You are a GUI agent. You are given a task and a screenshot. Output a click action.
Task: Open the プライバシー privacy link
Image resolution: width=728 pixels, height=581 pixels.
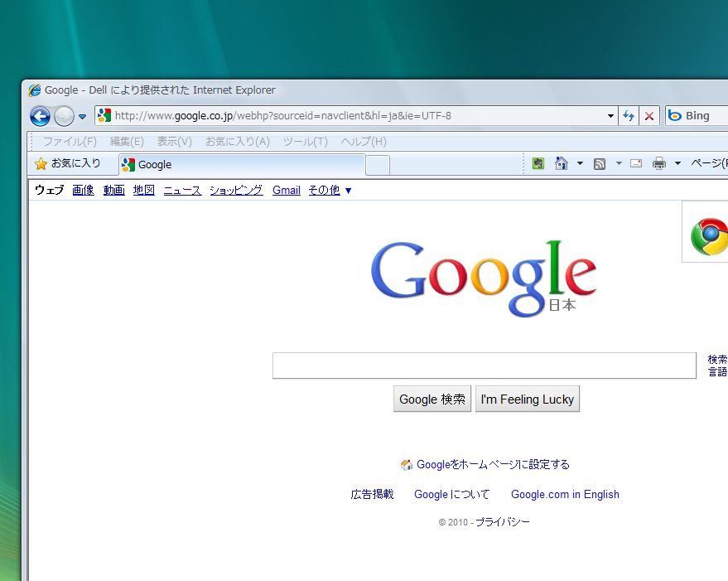tap(503, 522)
